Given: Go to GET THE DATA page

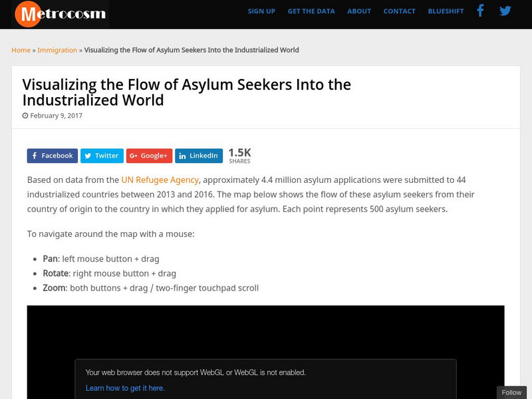Looking at the screenshot, I should [311, 11].
